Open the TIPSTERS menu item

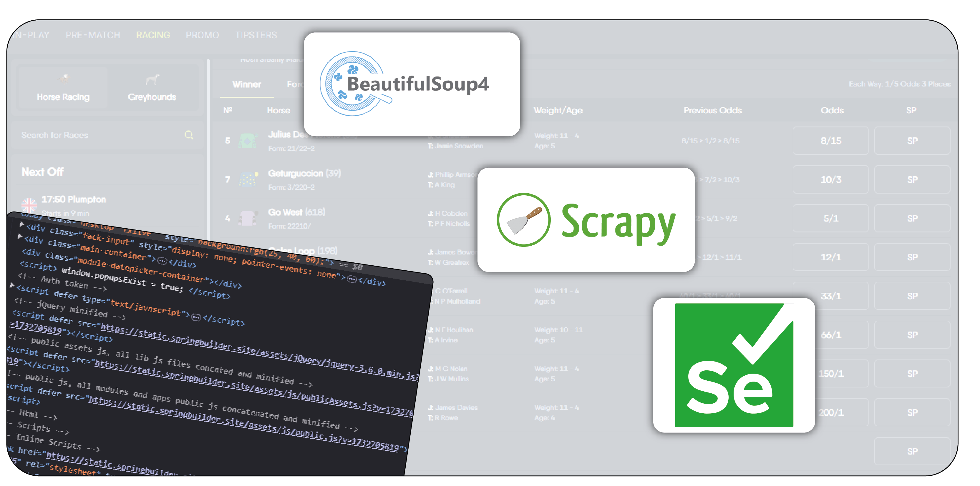[256, 35]
